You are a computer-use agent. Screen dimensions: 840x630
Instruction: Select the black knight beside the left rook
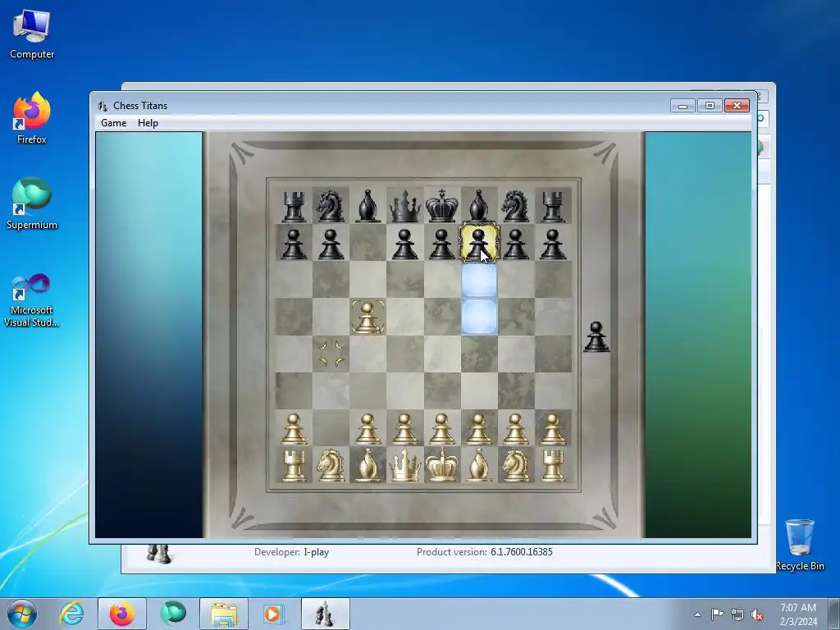pos(331,206)
